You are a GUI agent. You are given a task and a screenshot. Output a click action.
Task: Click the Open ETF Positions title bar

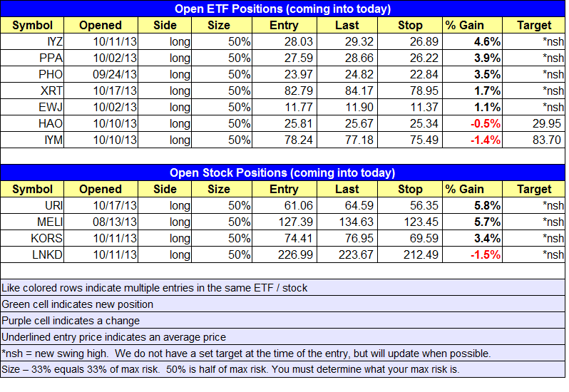(283, 9)
